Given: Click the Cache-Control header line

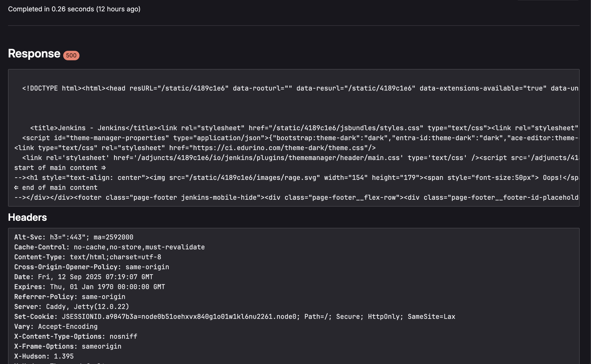Looking at the screenshot, I should point(110,247).
